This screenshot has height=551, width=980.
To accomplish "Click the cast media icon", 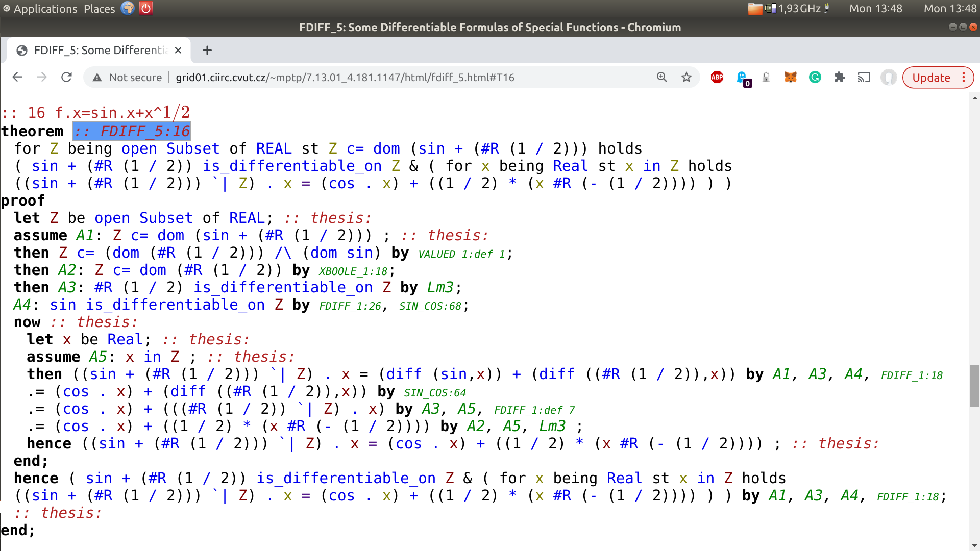I will (x=864, y=77).
